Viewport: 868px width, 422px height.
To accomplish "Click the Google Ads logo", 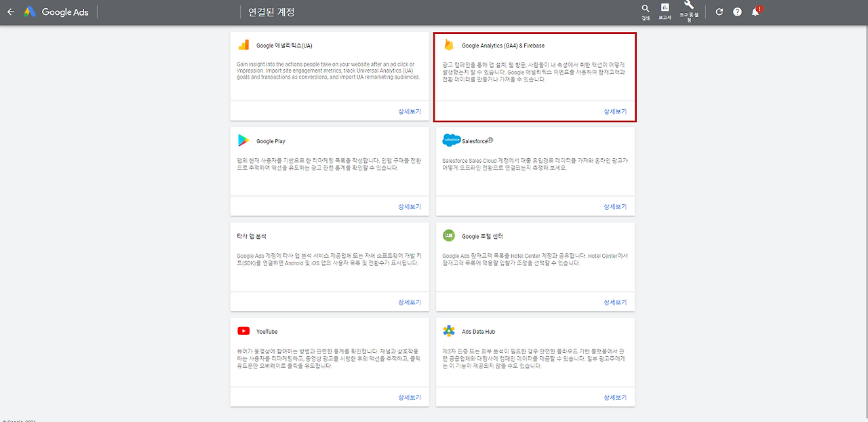I will point(29,12).
